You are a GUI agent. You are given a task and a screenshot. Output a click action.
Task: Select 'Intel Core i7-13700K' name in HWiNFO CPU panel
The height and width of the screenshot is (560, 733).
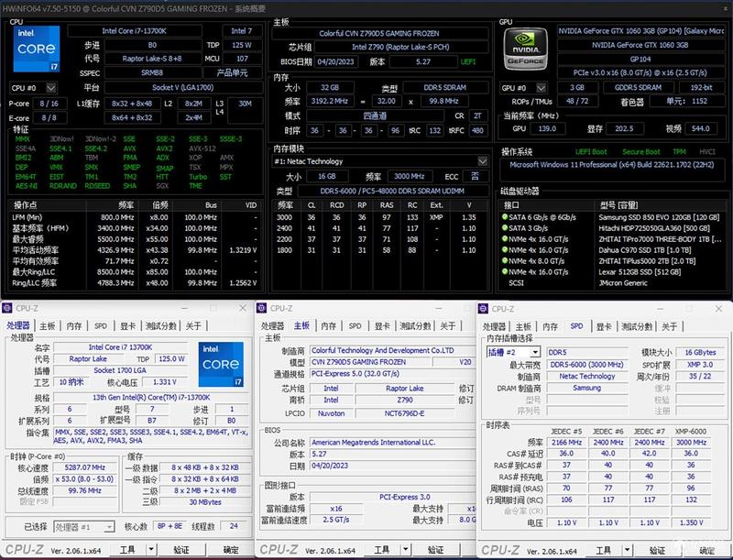coord(135,31)
